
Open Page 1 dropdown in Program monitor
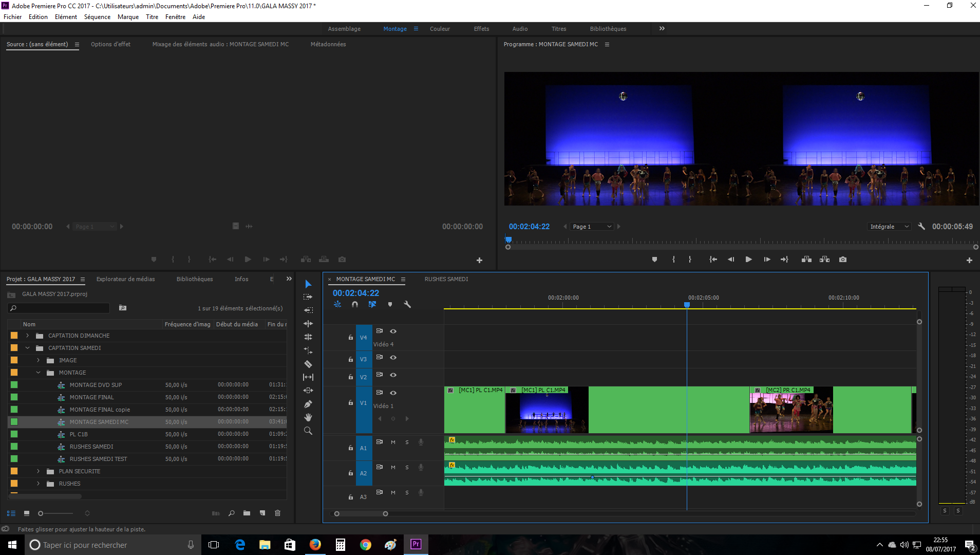click(591, 227)
